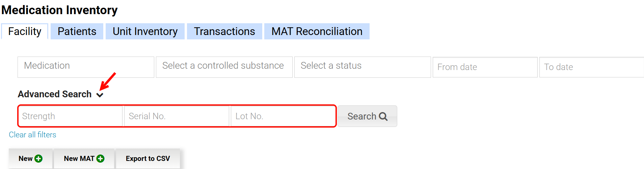The height and width of the screenshot is (169, 644).
Task: Open the Patients tab
Action: (77, 31)
